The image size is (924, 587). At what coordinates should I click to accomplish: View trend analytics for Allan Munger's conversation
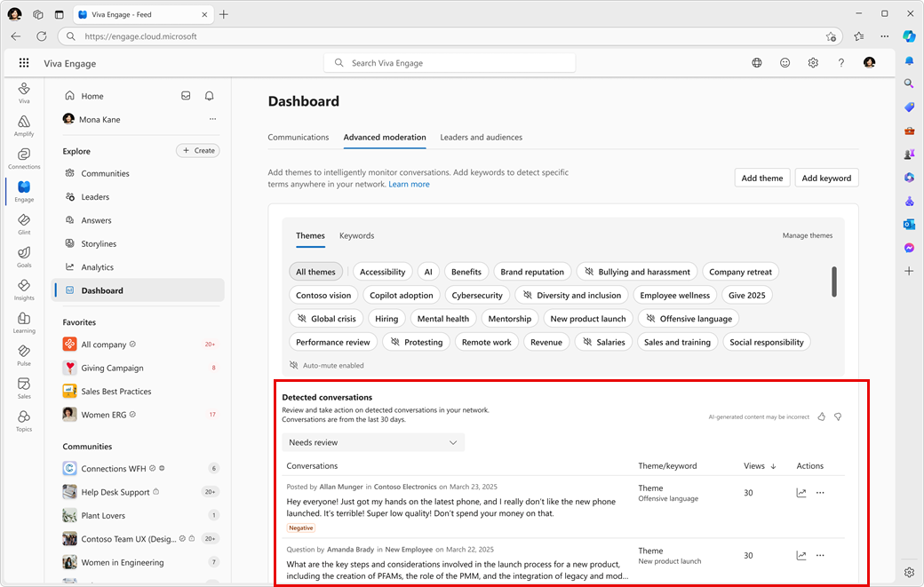801,492
